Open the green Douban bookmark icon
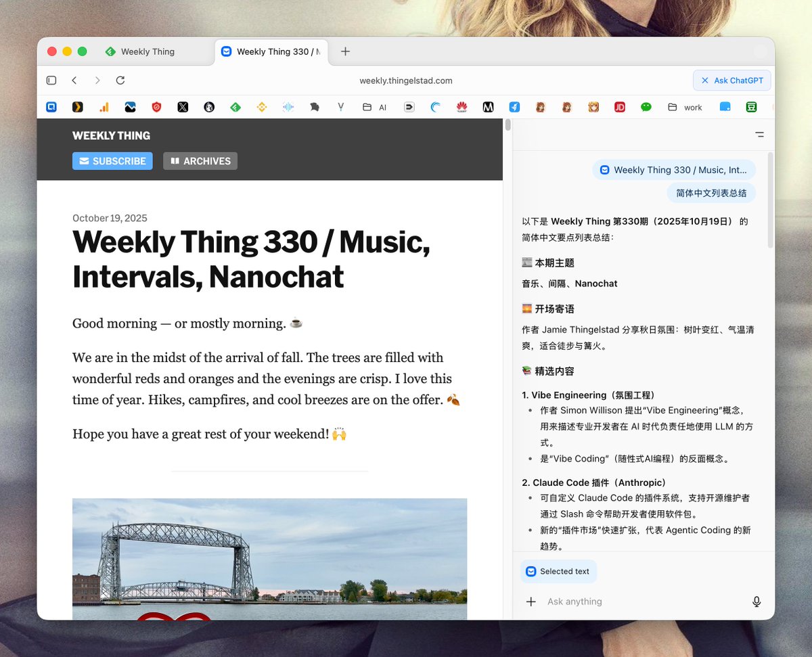This screenshot has width=812, height=657. [751, 107]
